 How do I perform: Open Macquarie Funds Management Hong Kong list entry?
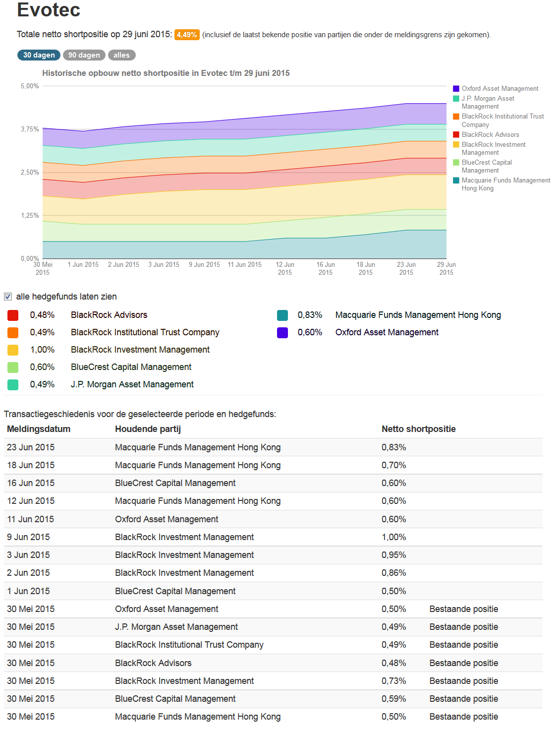pos(418,315)
